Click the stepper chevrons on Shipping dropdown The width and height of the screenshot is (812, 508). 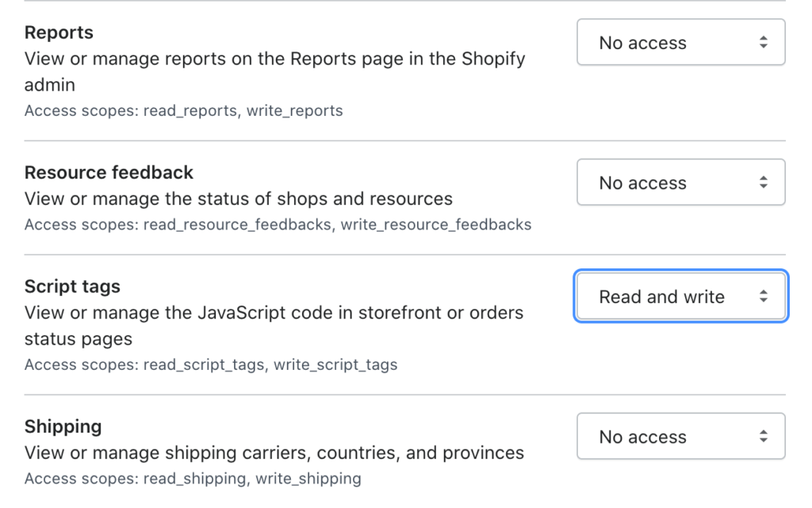[762, 436]
